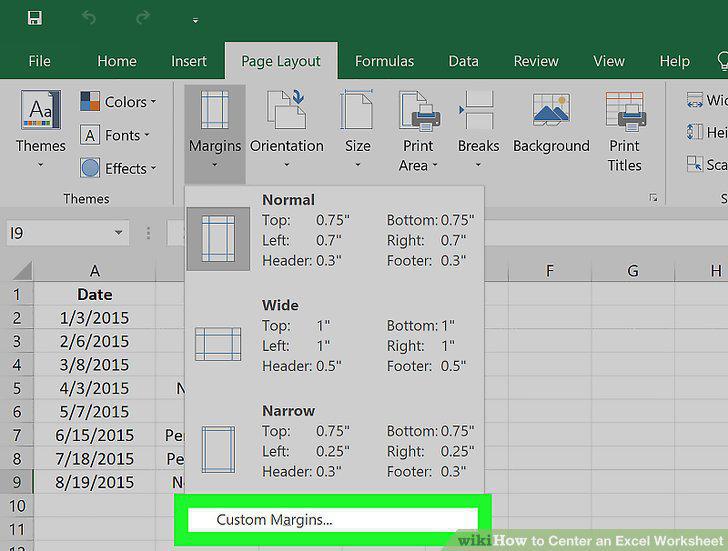Viewport: 728px width, 551px height.
Task: Open the theme Fonts dropdown
Action: 115,135
